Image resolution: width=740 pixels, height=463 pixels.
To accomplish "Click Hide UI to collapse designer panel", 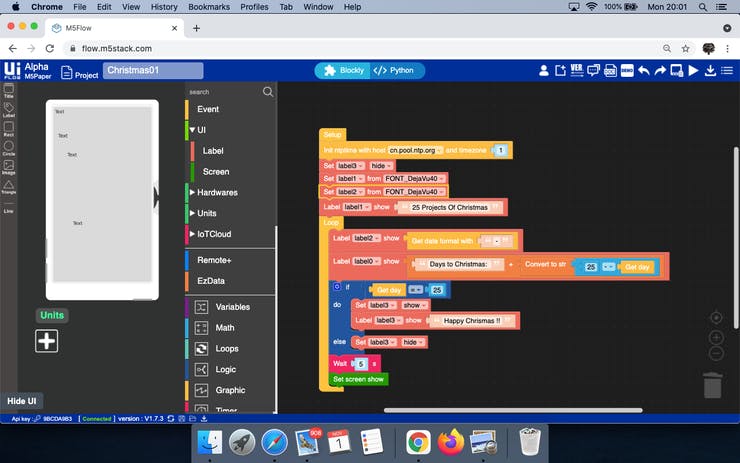I will pos(22,400).
